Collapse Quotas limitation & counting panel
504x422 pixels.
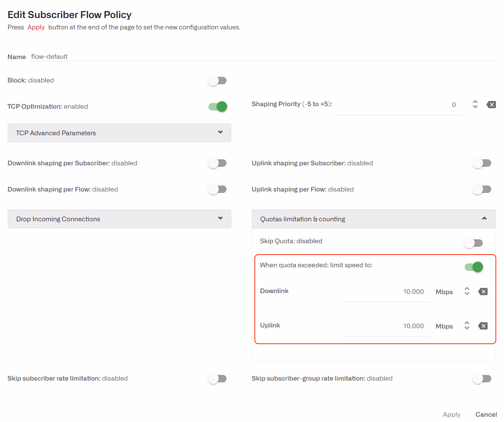[x=374, y=219]
